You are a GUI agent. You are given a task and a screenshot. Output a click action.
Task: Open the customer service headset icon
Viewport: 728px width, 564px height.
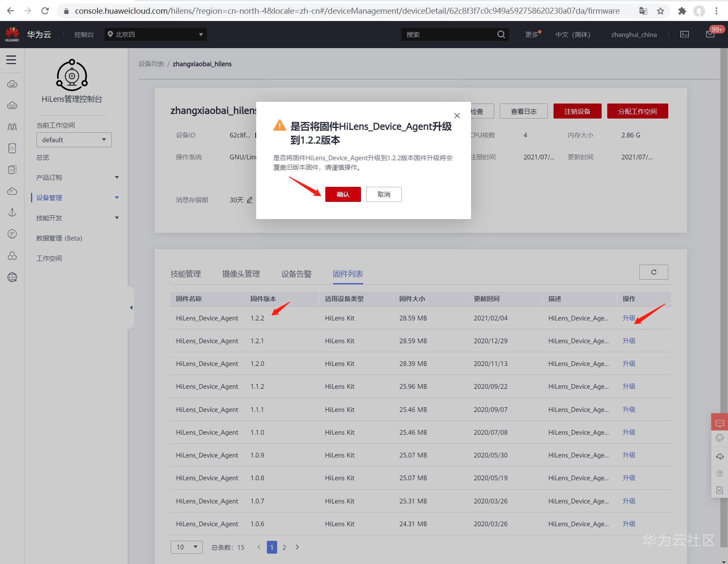tap(720, 457)
